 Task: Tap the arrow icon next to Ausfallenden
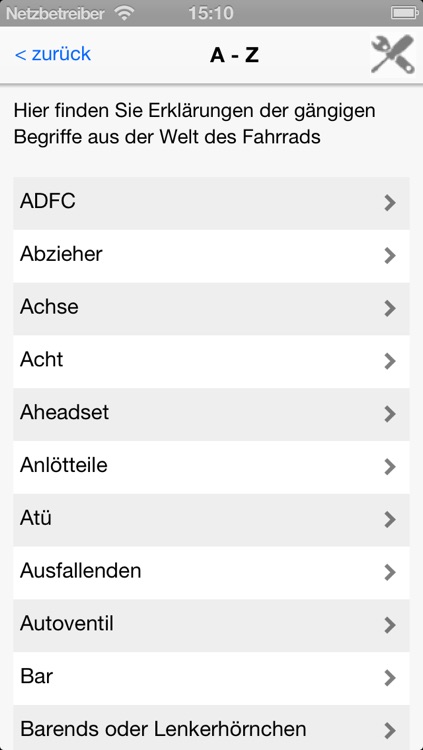coord(390,572)
